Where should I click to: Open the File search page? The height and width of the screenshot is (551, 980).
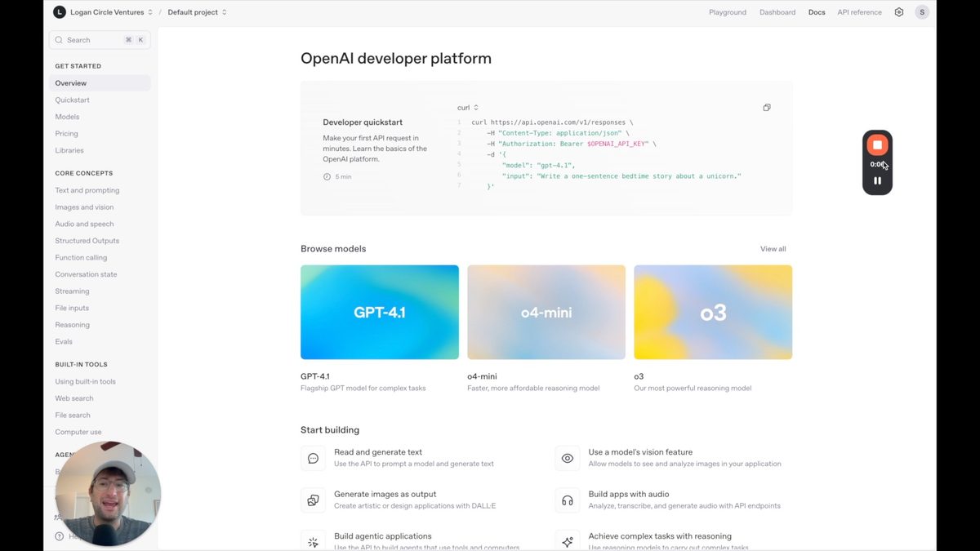73,415
